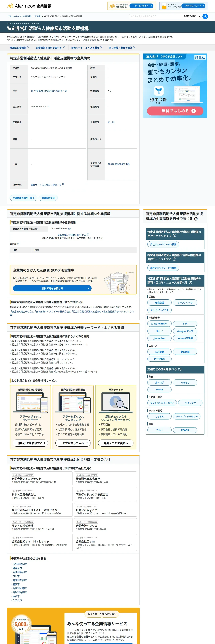
Task: Click help icon after 企業情報を自分で調べる heading
Action: (x=196, y=219)
